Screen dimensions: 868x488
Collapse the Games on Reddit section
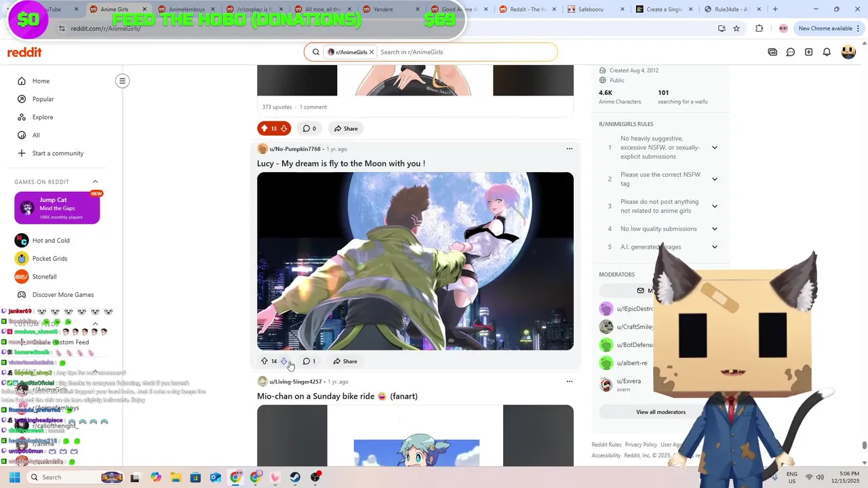[x=95, y=182]
